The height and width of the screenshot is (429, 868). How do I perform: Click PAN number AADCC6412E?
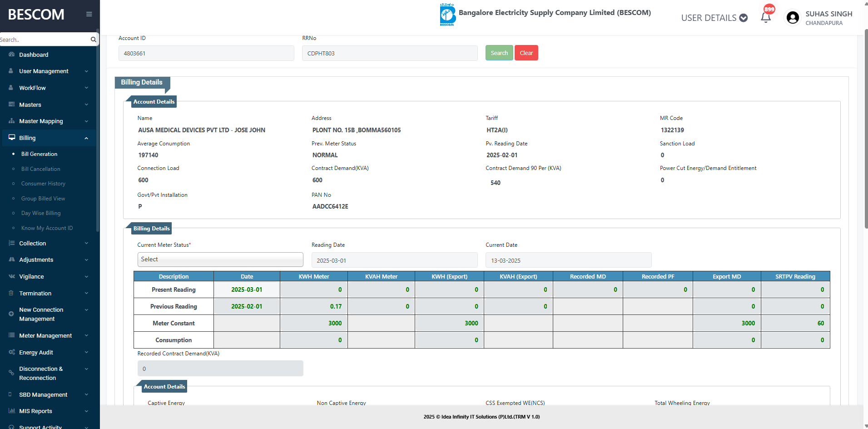(x=330, y=206)
